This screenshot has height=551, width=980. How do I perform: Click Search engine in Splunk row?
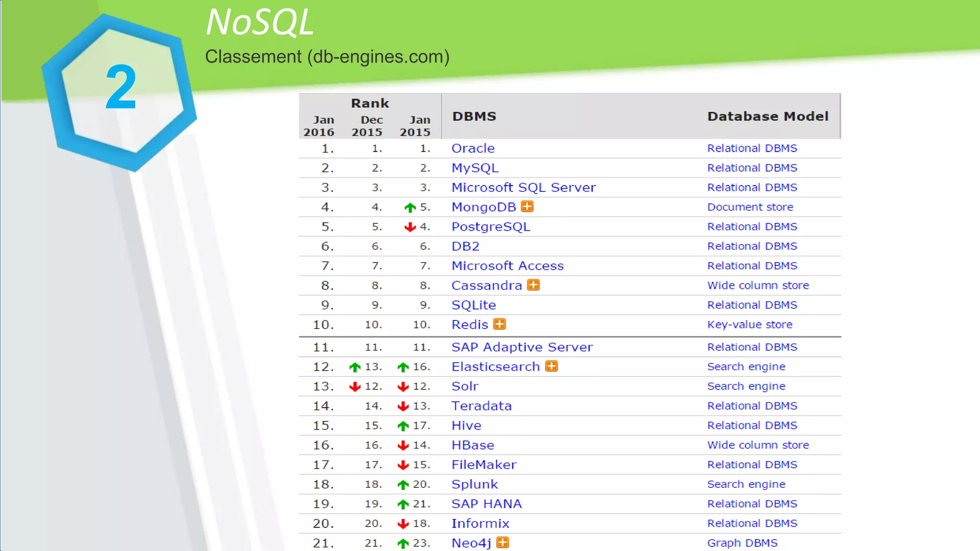tap(746, 485)
